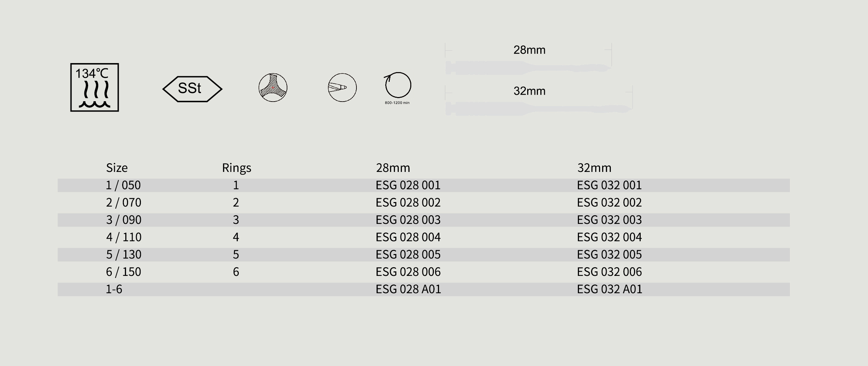Click the 32mm drill illustration
The width and height of the screenshot is (868, 366).
tap(538, 109)
